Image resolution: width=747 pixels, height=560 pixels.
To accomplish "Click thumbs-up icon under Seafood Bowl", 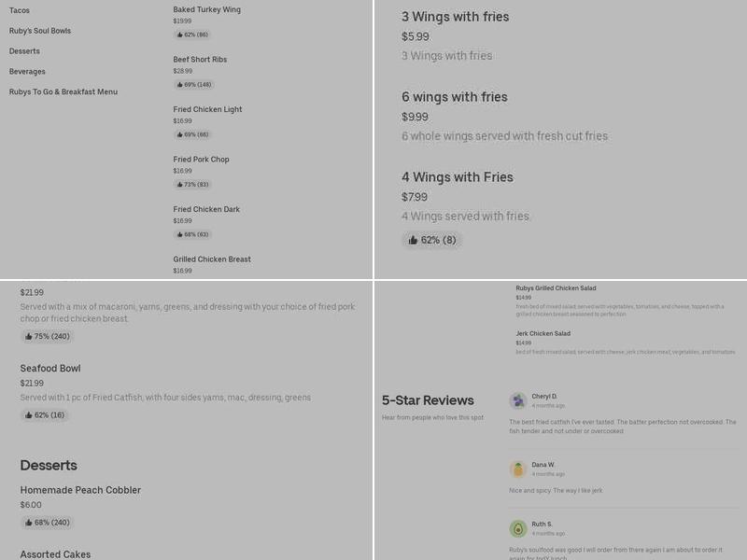I will (x=29, y=415).
